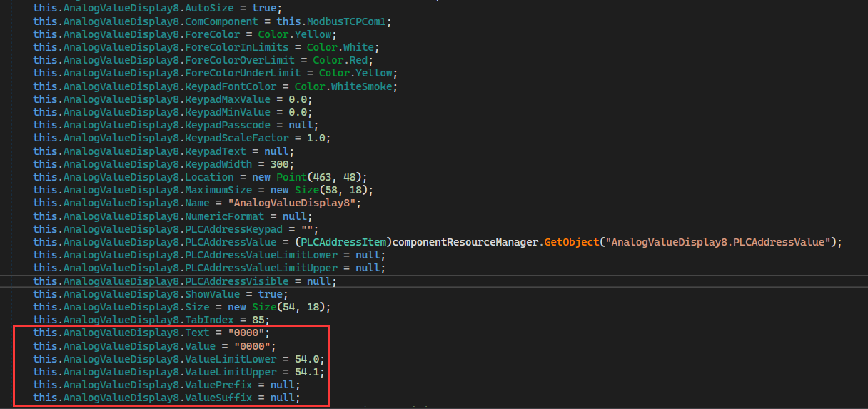Click the ShowValue = true line
Viewport: 868px width, 409px height.
click(x=161, y=294)
